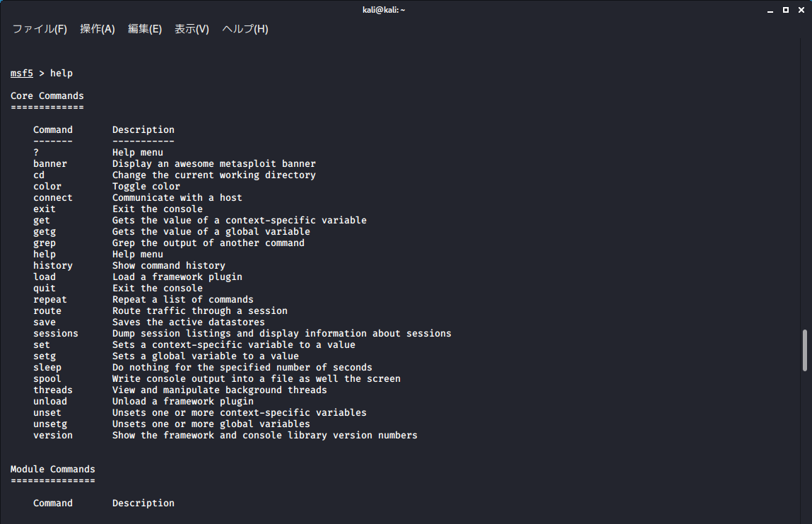
Task: Click 'Show the framework and console library' line
Action: tap(264, 436)
